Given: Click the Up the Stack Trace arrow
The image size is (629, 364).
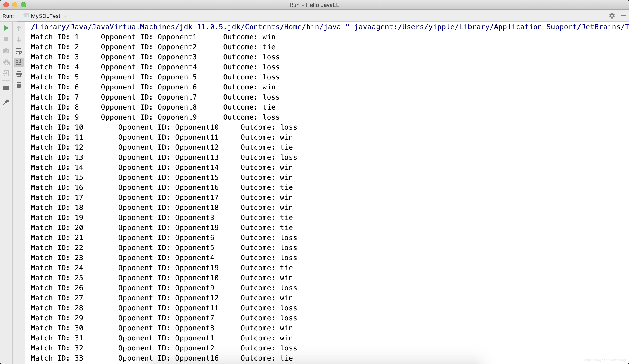Looking at the screenshot, I should [x=19, y=28].
